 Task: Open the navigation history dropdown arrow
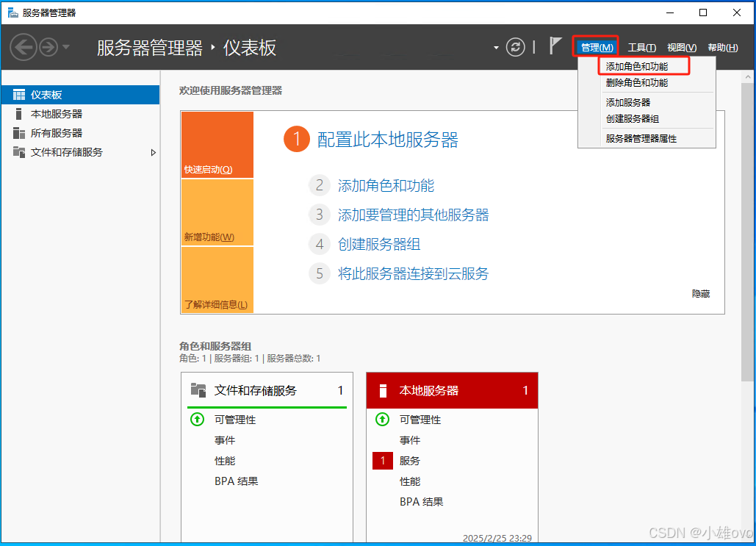click(66, 47)
